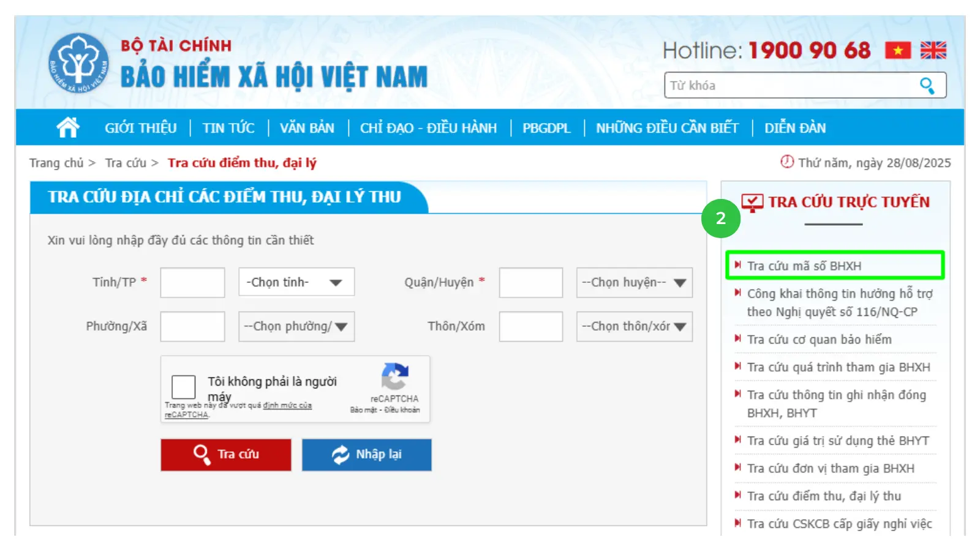Click the Từ khóa search input field
This screenshot has height=551, width=980.
793,85
